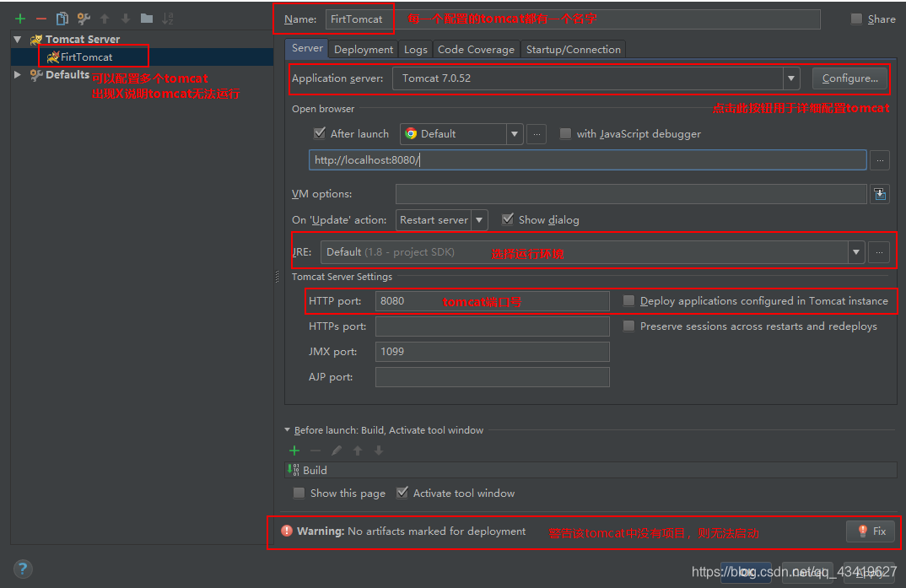Click the HTTPs port field
The width and height of the screenshot is (906, 588).
(493, 326)
